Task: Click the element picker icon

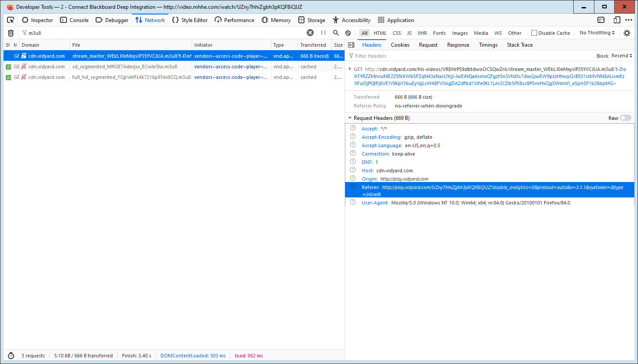Action: pyautogui.click(x=11, y=20)
